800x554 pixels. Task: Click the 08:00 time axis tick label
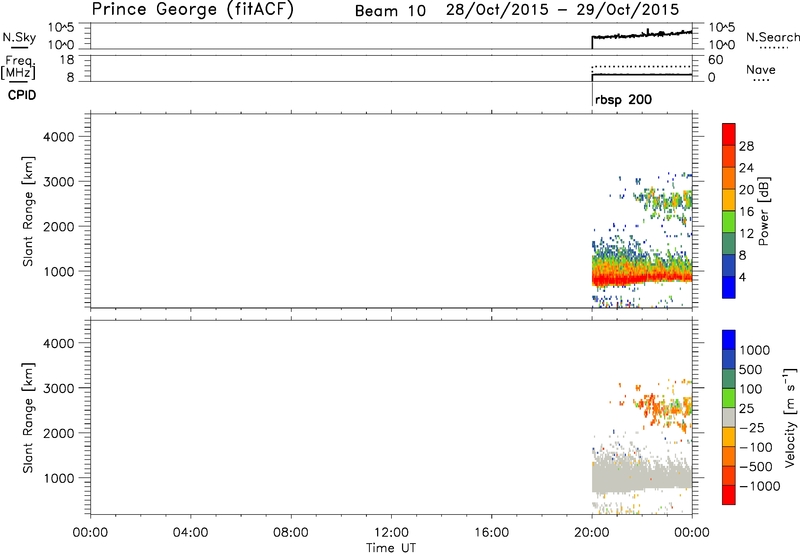point(290,533)
